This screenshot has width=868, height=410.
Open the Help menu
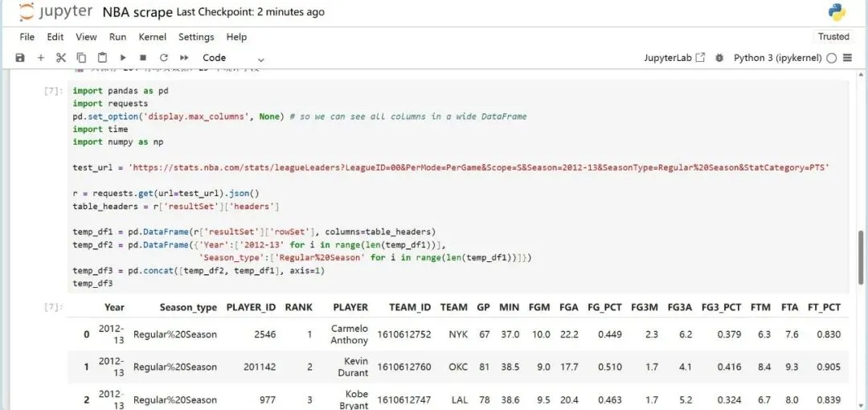point(236,36)
